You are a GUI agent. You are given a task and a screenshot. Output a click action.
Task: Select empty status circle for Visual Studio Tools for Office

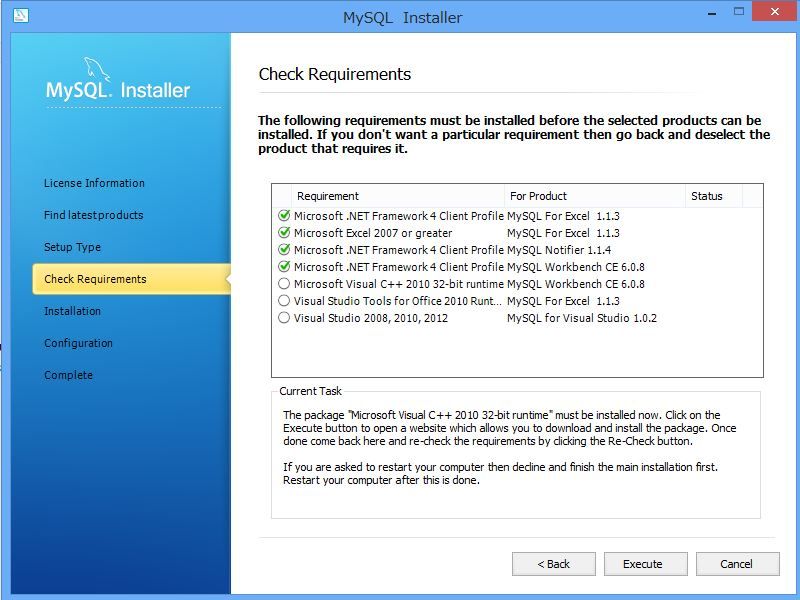284,301
